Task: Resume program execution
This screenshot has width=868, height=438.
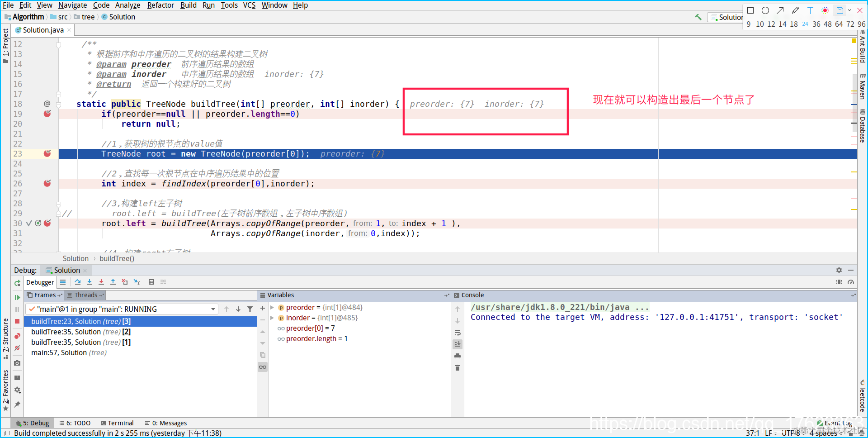Action: (x=17, y=297)
